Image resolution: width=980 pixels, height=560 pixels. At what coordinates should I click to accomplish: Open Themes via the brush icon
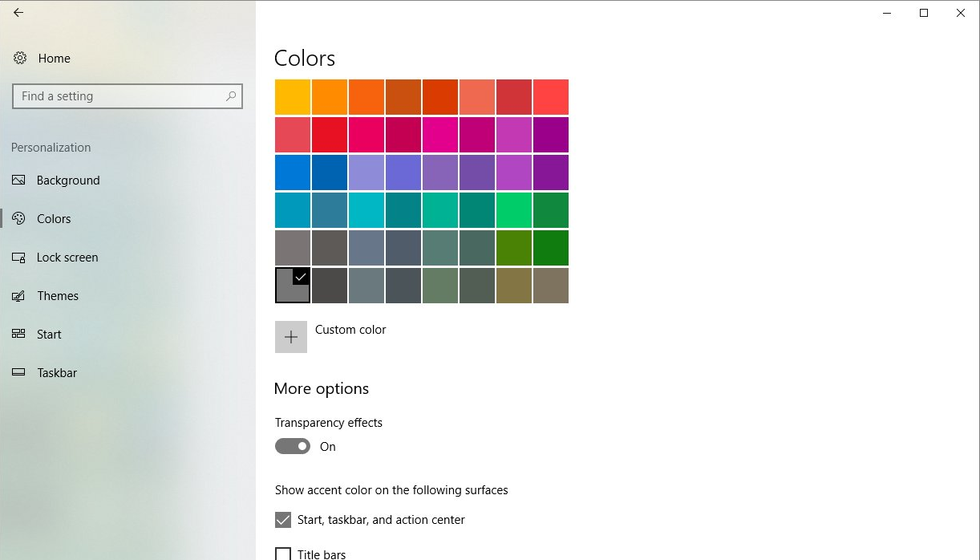pyautogui.click(x=18, y=296)
